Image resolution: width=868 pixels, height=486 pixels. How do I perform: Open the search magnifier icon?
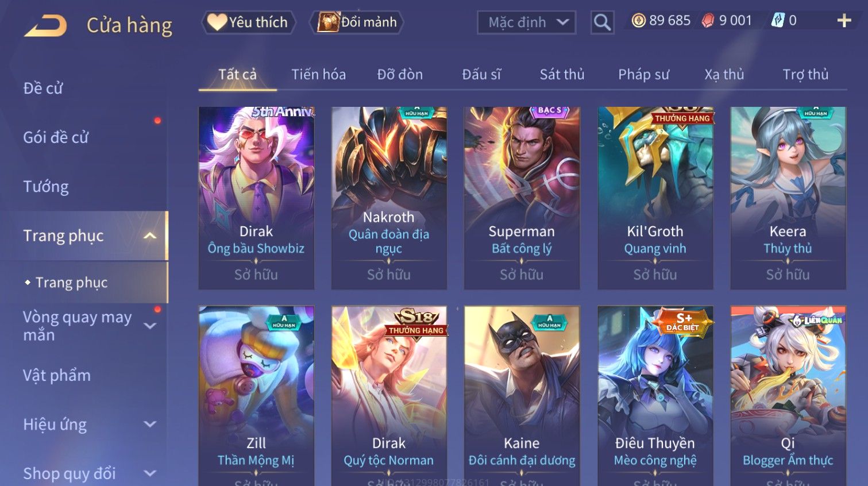[602, 22]
